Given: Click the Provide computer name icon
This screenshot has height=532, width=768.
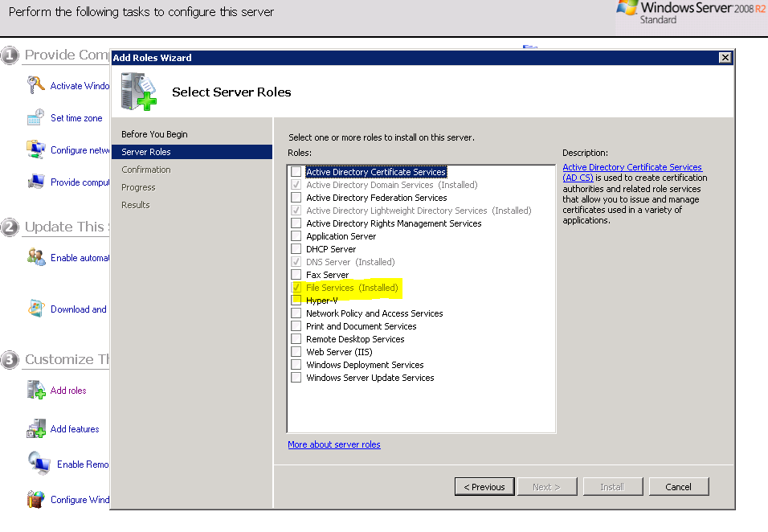Looking at the screenshot, I should click(35, 182).
